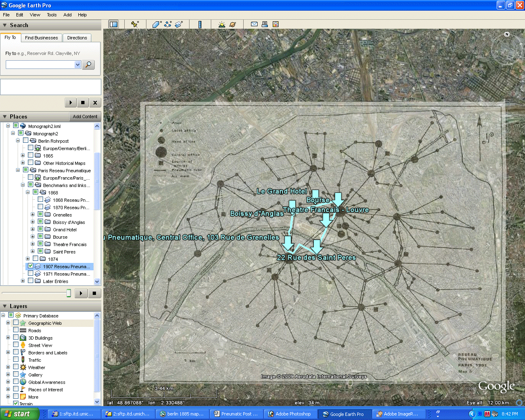Click the Fly To input field

point(40,64)
